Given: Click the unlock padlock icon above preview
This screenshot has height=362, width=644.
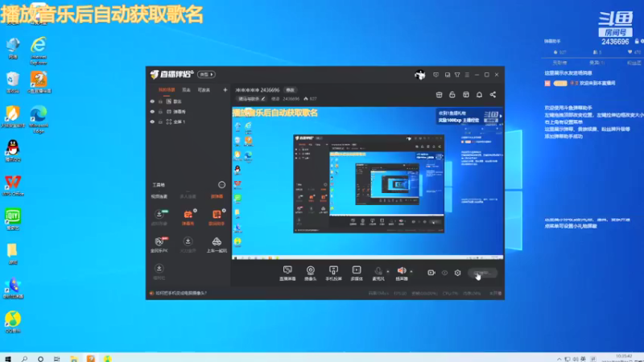Looking at the screenshot, I should click(452, 95).
